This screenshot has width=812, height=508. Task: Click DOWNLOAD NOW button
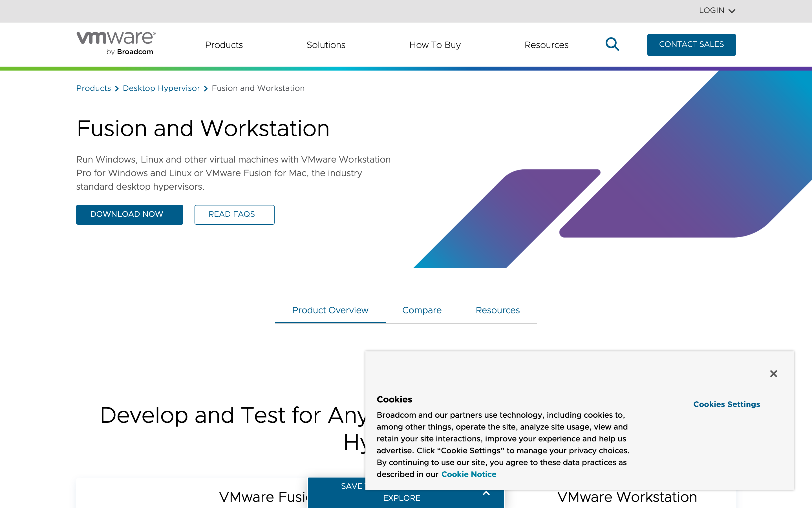129,215
